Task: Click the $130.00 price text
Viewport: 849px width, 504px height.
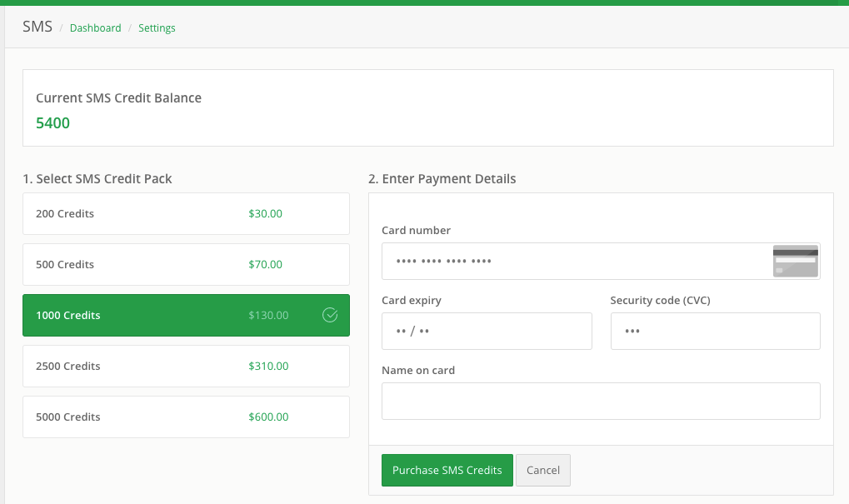Action: pos(268,316)
